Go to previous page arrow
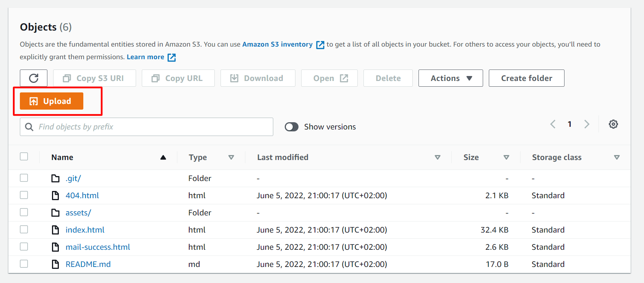Image resolution: width=644 pixels, height=283 pixels. point(553,124)
